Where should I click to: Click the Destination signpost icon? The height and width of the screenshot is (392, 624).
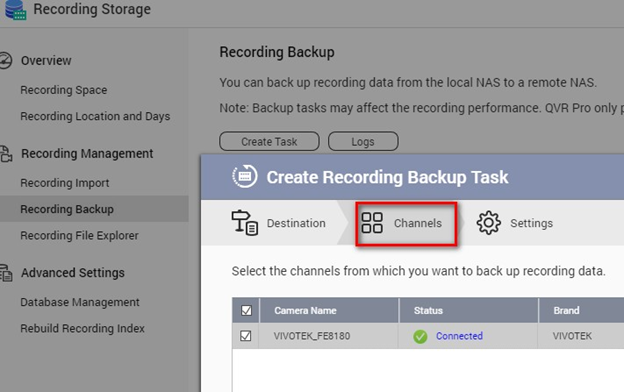pyautogui.click(x=244, y=223)
